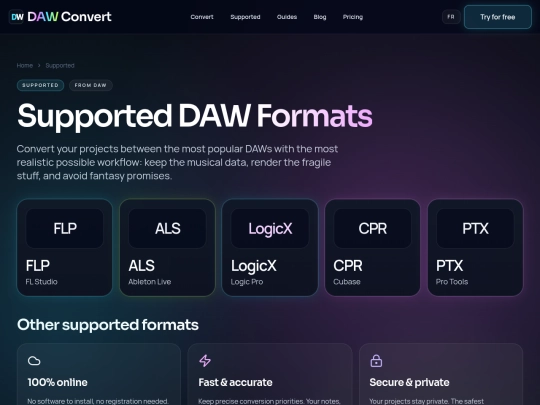Viewport: 540px width, 405px height.
Task: Click the 'Secure & private' heading
Action: (409, 382)
